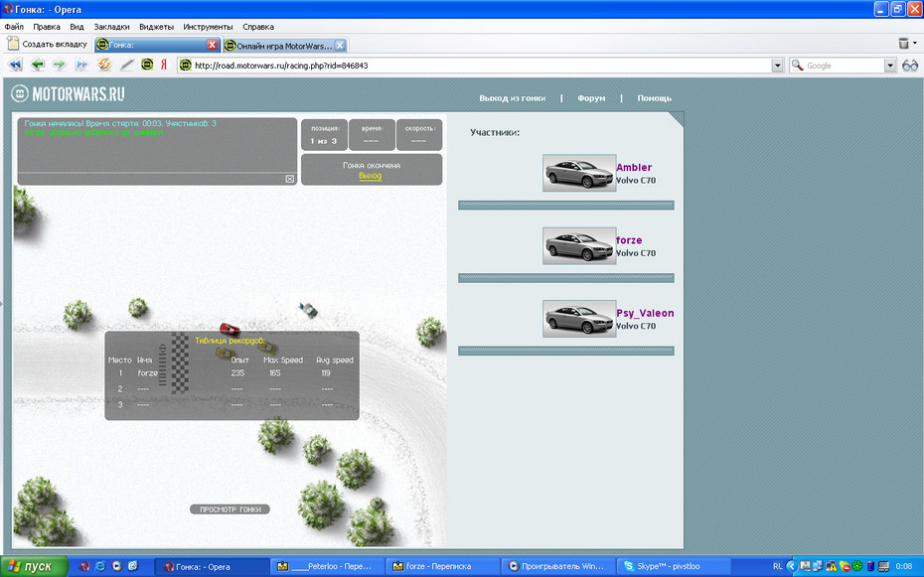The image size is (924, 577).
Task: Open the Закладки menu
Action: [112, 27]
